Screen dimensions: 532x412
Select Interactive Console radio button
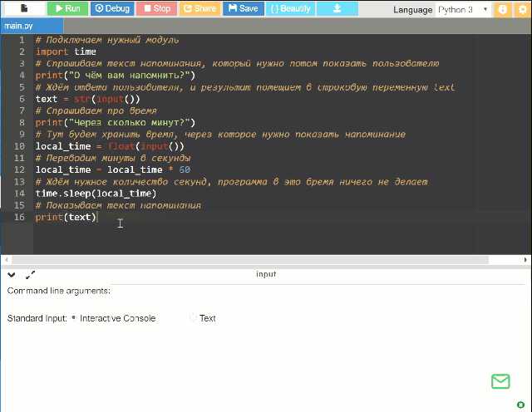[74, 318]
